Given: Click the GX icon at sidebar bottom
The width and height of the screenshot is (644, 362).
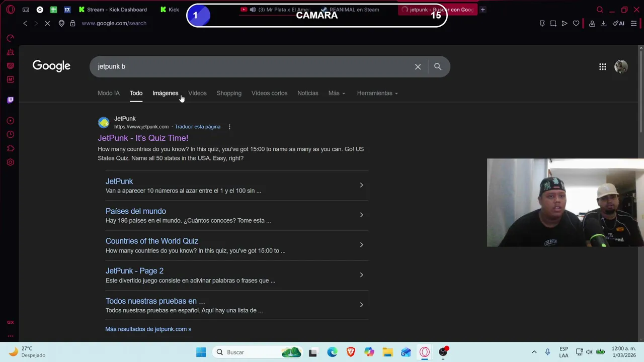Looking at the screenshot, I should [10, 322].
